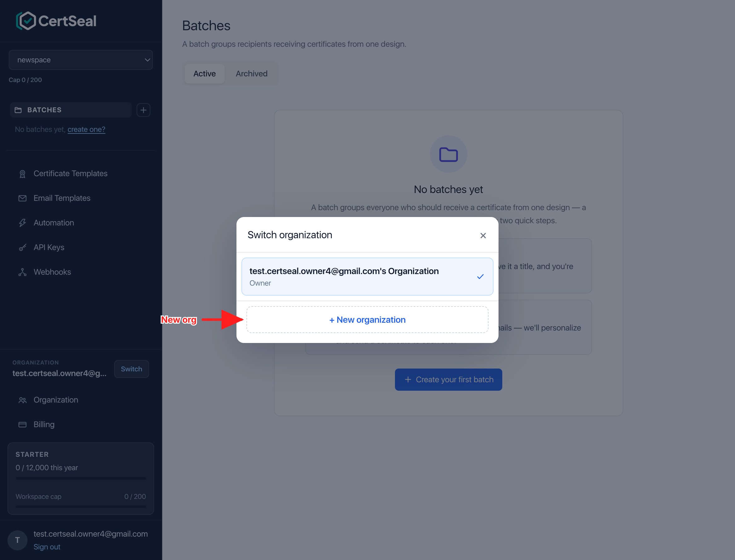This screenshot has width=735, height=560.
Task: Click the Sign out link
Action: 47,547
